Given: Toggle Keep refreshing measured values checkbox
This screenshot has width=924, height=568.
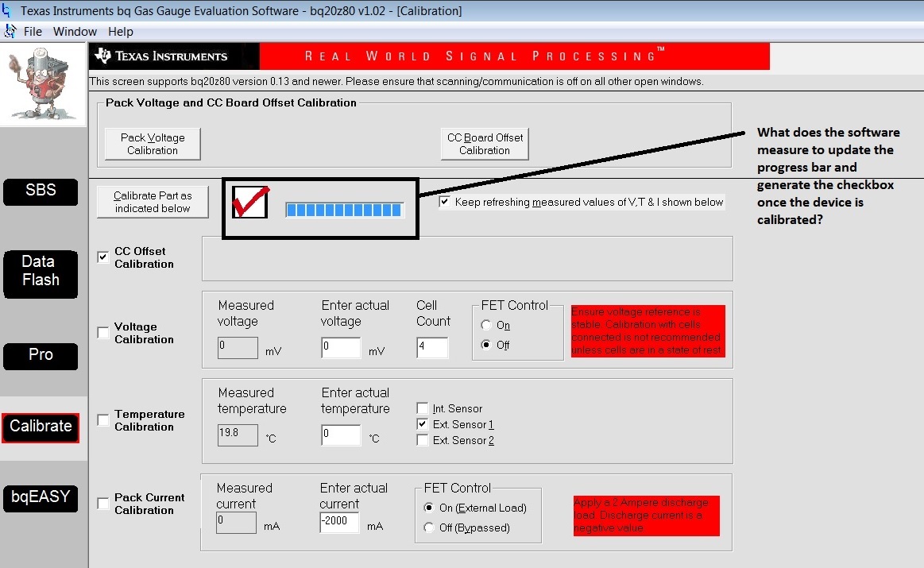Looking at the screenshot, I should pyautogui.click(x=445, y=202).
